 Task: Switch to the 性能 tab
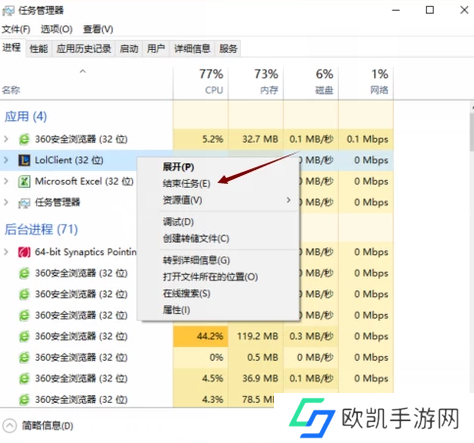[39, 49]
